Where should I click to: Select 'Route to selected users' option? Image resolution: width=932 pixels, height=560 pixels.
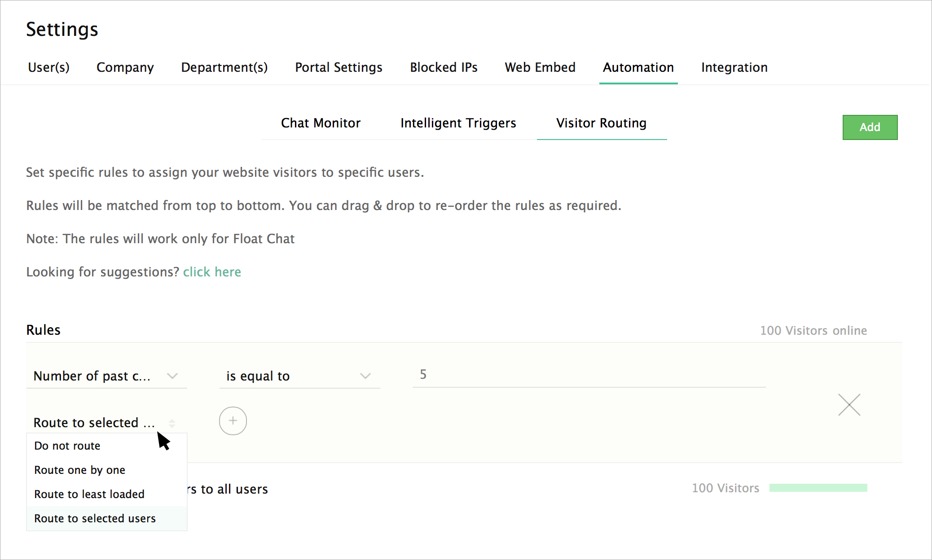pyautogui.click(x=95, y=518)
